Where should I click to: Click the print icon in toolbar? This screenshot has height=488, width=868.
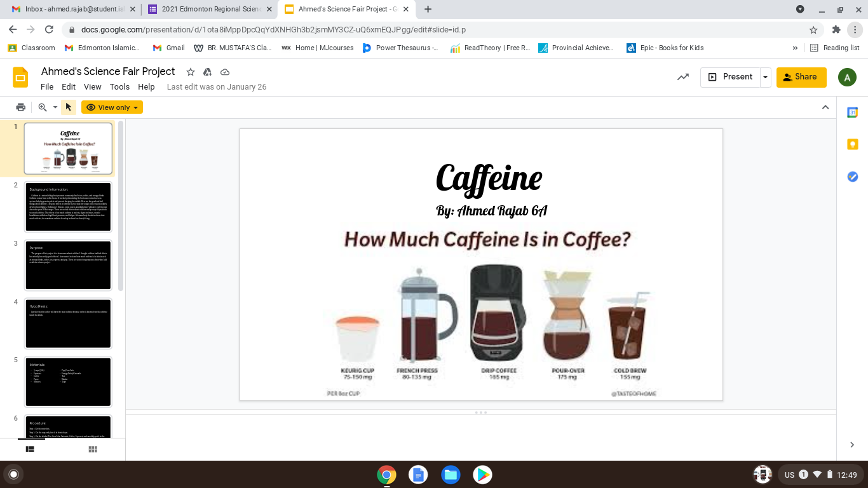pos(21,107)
